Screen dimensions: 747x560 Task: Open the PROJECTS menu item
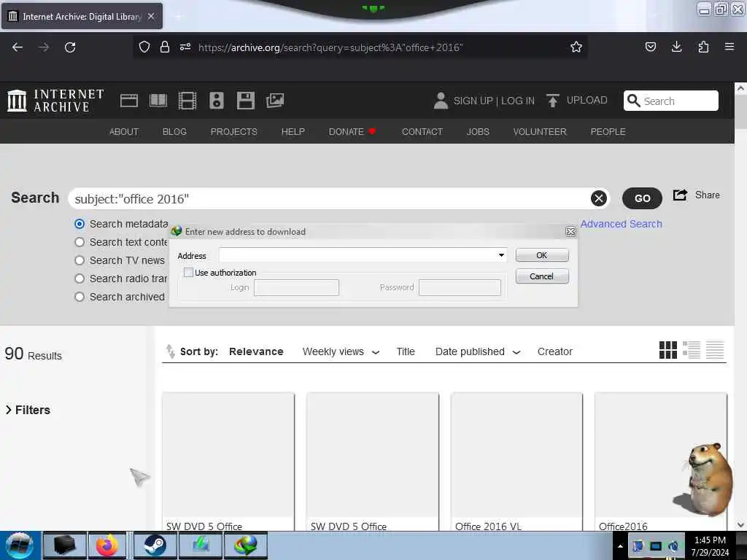233,131
